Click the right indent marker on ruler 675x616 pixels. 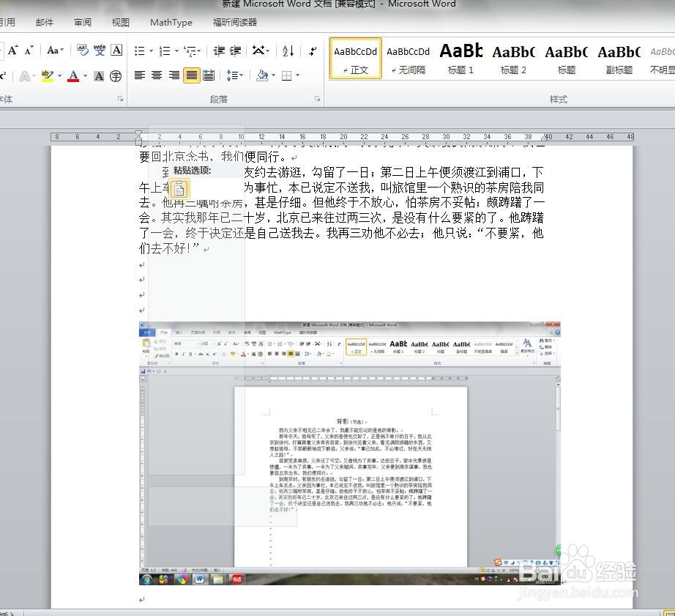pyautogui.click(x=545, y=138)
